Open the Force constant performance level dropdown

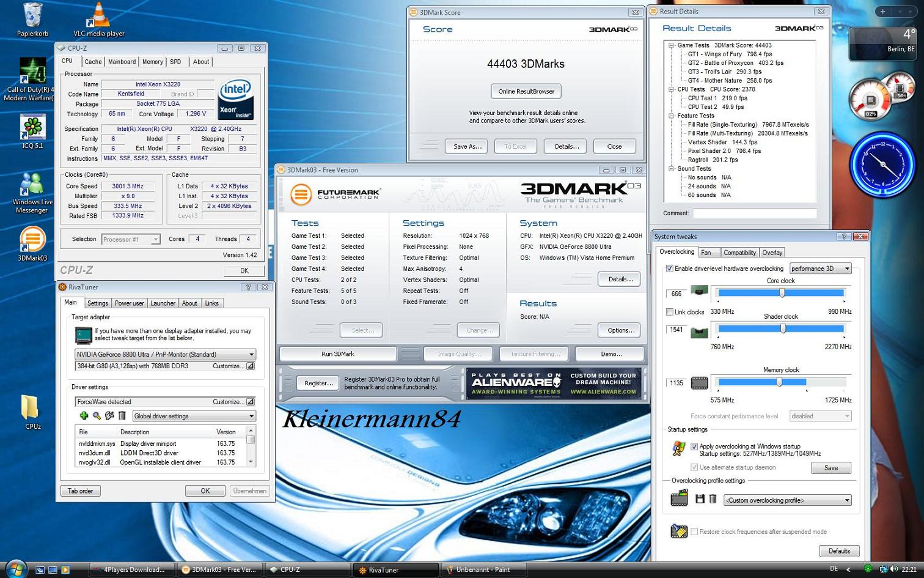click(820, 416)
